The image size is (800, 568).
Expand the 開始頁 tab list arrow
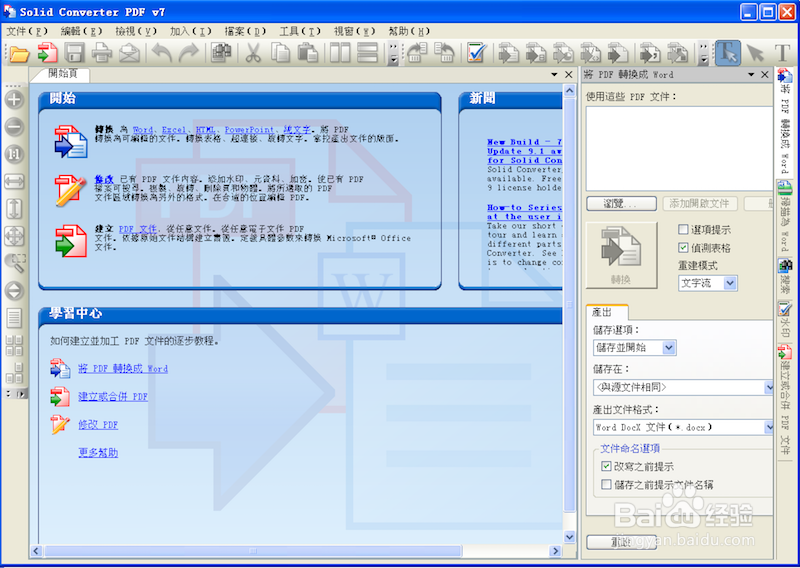(555, 75)
